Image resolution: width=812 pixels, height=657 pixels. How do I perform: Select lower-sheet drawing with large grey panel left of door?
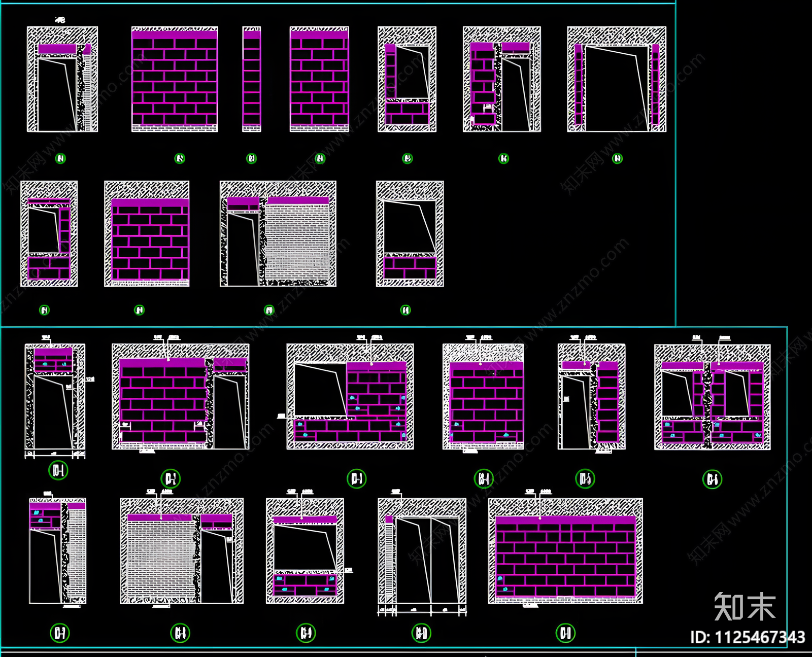click(x=182, y=551)
